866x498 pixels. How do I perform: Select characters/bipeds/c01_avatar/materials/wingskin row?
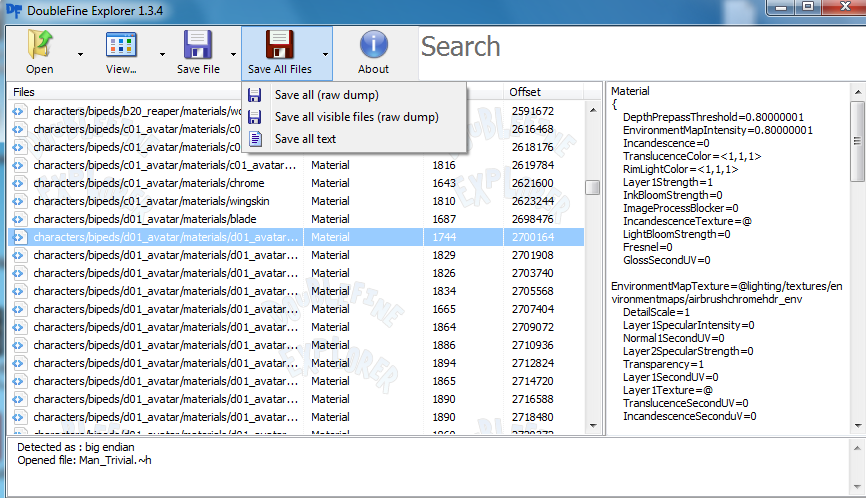pos(296,201)
